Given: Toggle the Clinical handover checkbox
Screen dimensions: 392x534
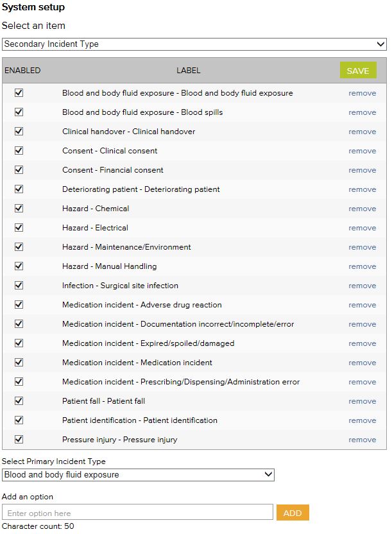Looking at the screenshot, I should (x=19, y=132).
